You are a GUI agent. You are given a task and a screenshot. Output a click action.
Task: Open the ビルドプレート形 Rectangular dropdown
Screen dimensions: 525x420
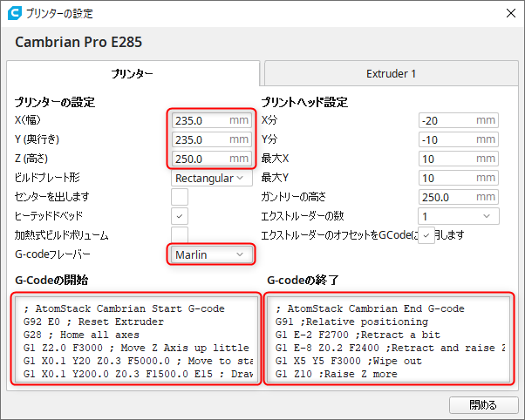click(x=212, y=178)
